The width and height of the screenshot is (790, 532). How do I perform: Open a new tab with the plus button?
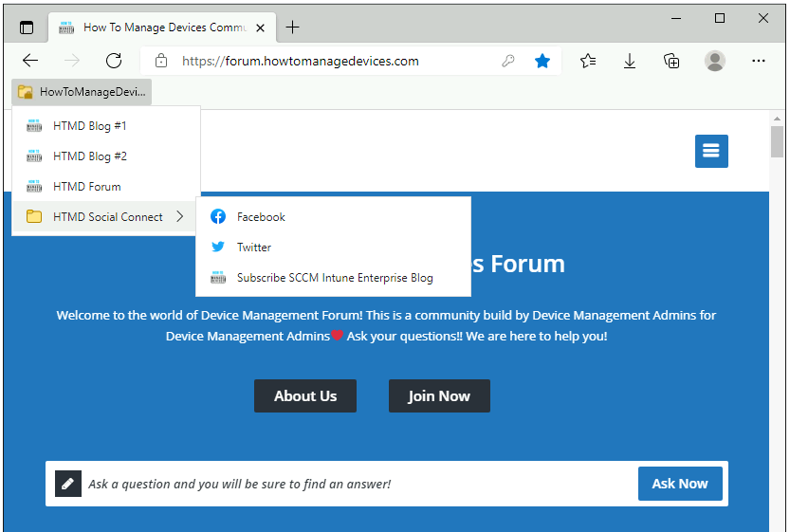(x=292, y=28)
